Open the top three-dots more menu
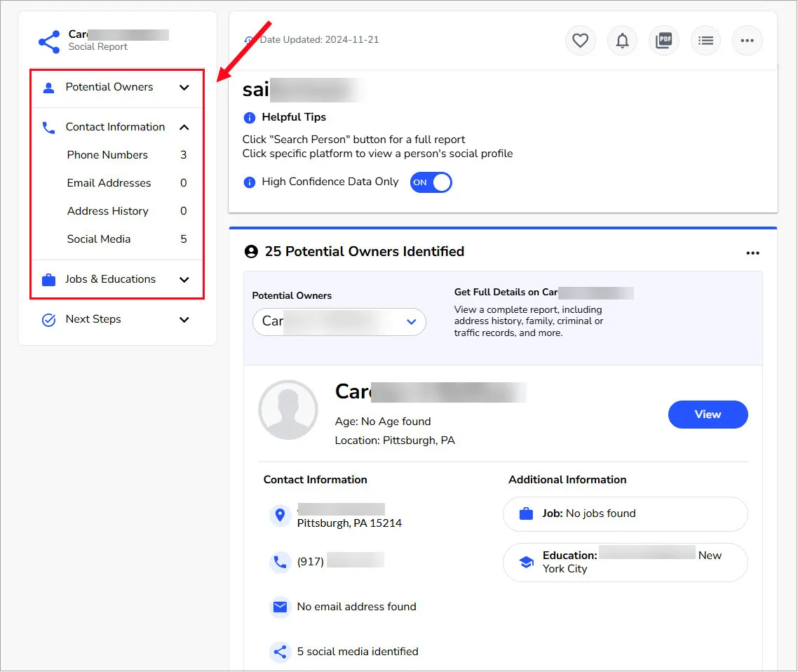Viewport: 798px width, 672px height. (x=747, y=41)
